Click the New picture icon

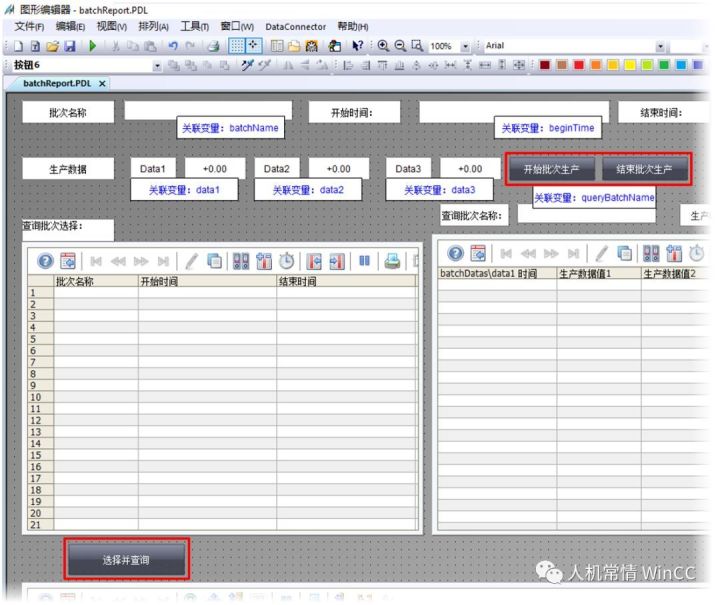click(x=18, y=46)
